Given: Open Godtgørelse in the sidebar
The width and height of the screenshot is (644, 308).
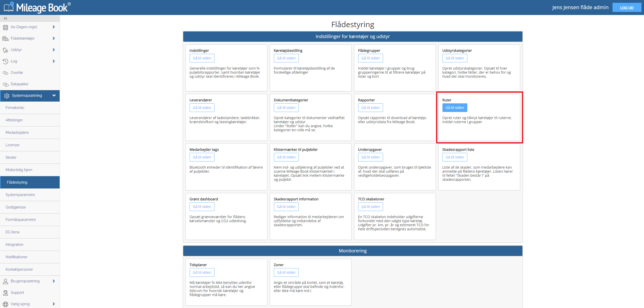Looking at the screenshot, I should (30, 207).
